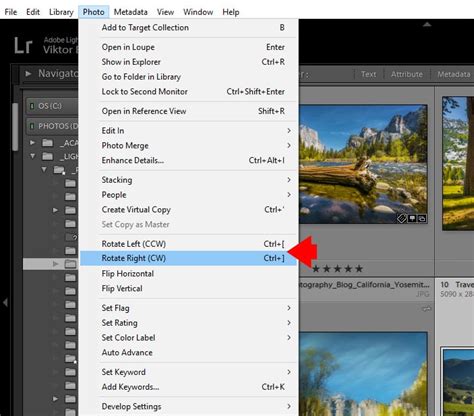The width and height of the screenshot is (474, 416).
Task: Select the Attribute filter tab
Action: [x=407, y=74]
